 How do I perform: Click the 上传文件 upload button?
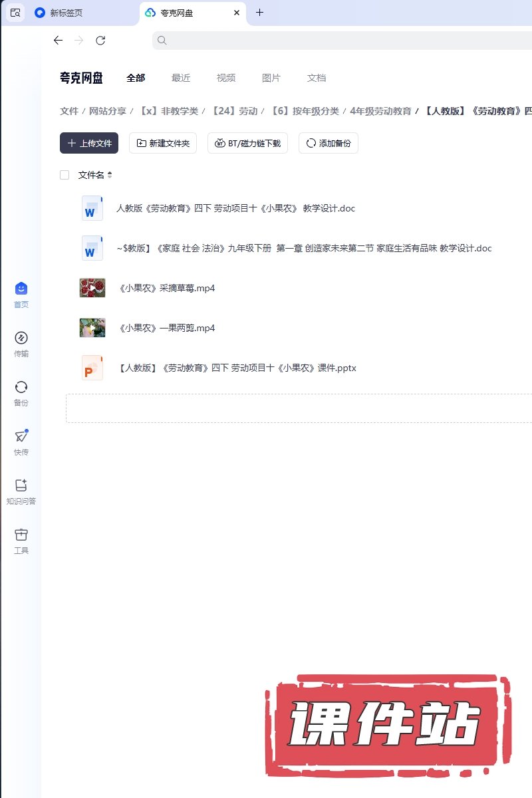pos(89,143)
